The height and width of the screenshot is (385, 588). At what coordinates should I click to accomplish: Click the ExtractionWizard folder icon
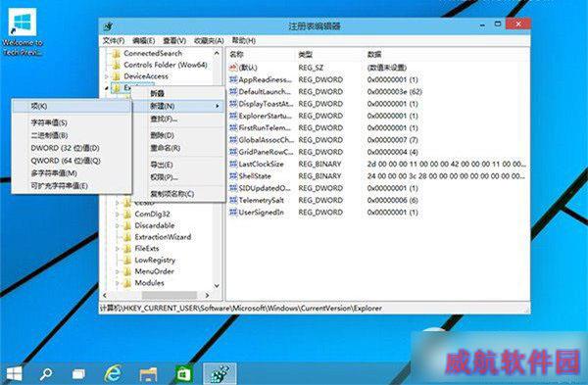click(127, 237)
